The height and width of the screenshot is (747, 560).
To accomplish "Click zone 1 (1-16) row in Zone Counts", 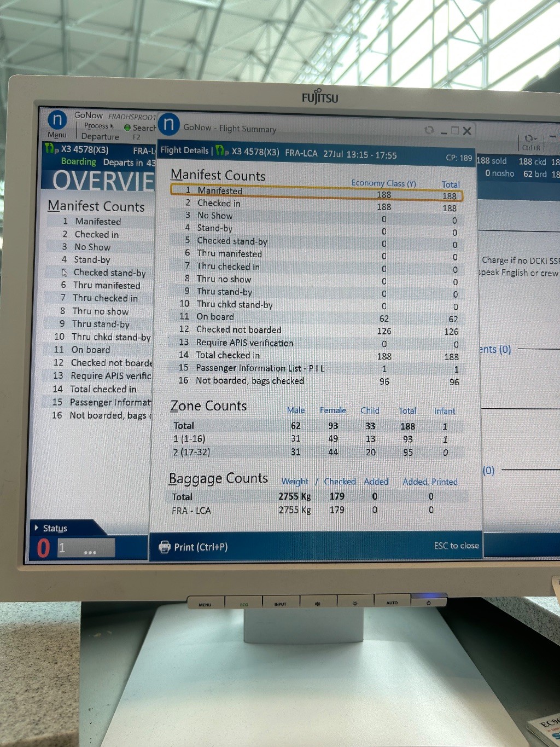I will pos(316,439).
